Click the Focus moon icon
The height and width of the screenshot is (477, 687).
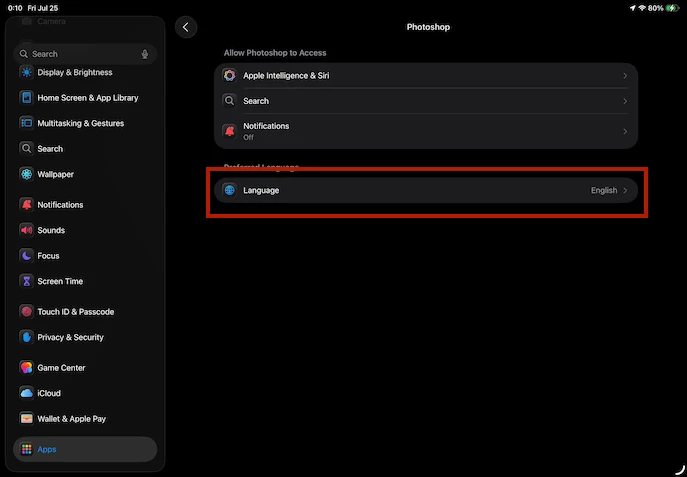26,255
